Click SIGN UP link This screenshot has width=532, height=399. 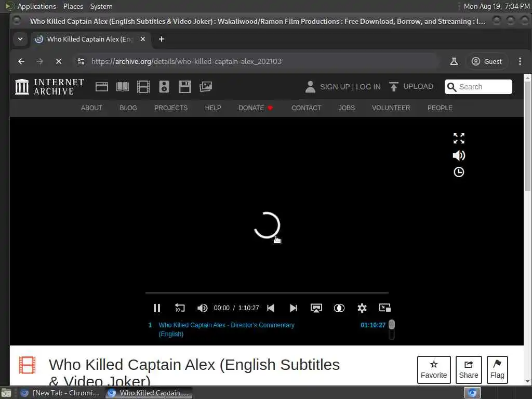pos(335,87)
